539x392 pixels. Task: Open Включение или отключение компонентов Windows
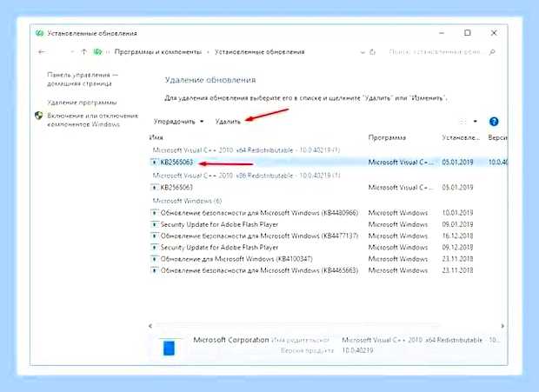coord(92,120)
